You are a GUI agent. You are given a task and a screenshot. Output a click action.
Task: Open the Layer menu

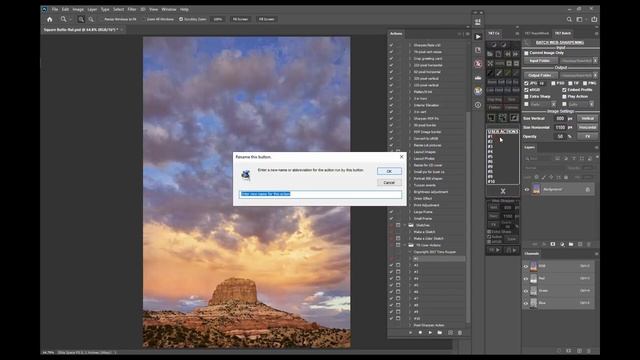pos(92,9)
